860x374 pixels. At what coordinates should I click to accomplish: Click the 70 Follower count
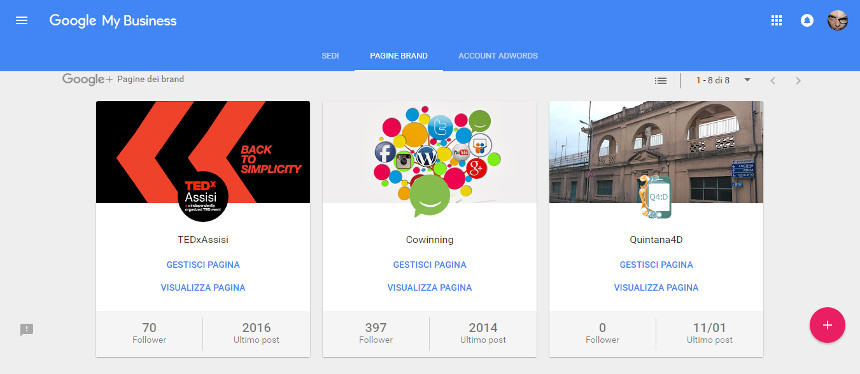click(x=149, y=333)
